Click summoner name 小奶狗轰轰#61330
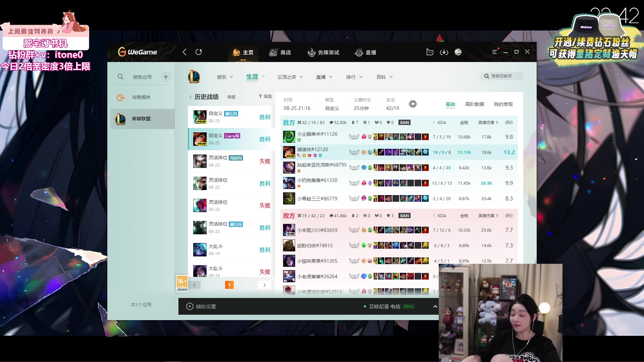 point(317,180)
